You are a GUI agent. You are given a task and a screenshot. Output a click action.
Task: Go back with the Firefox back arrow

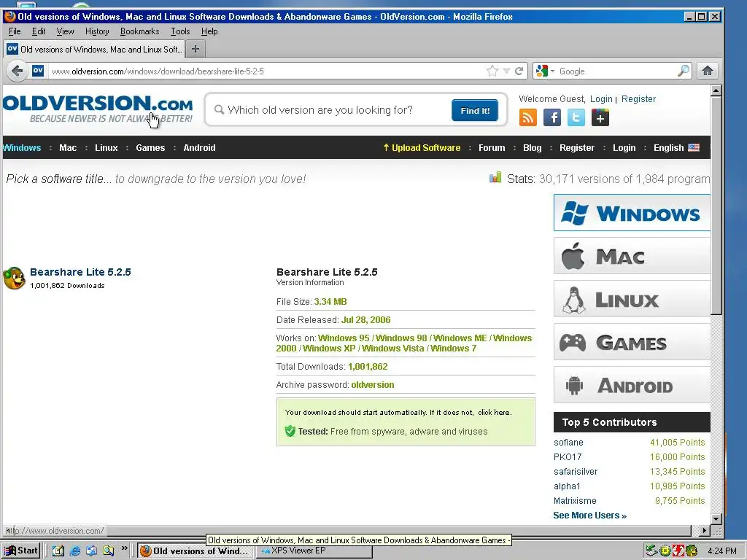tap(18, 71)
